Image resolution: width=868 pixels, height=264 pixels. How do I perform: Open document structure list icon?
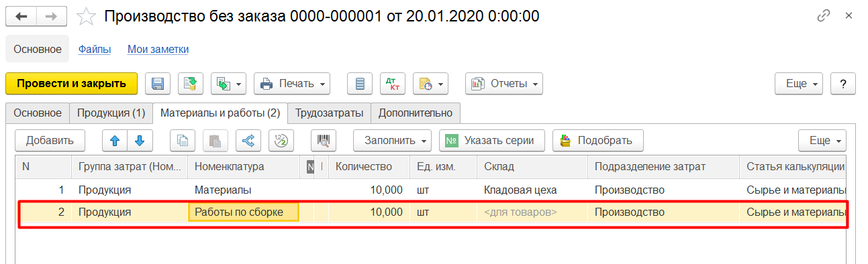[x=360, y=84]
